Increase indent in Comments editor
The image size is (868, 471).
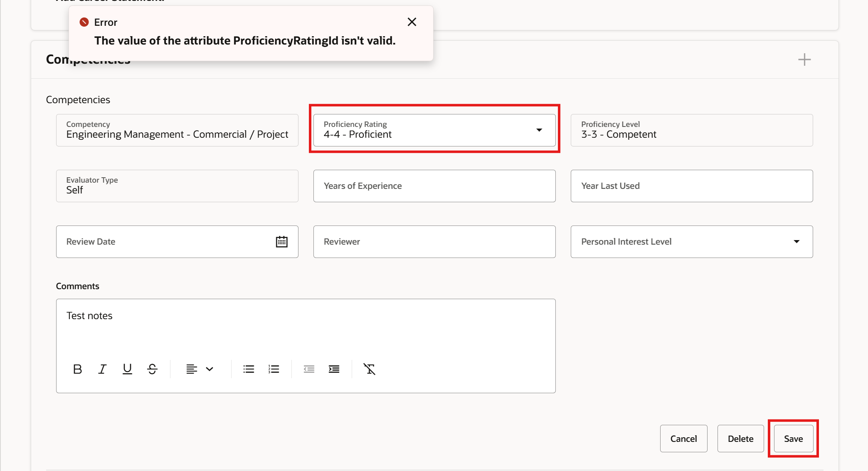[x=334, y=369]
